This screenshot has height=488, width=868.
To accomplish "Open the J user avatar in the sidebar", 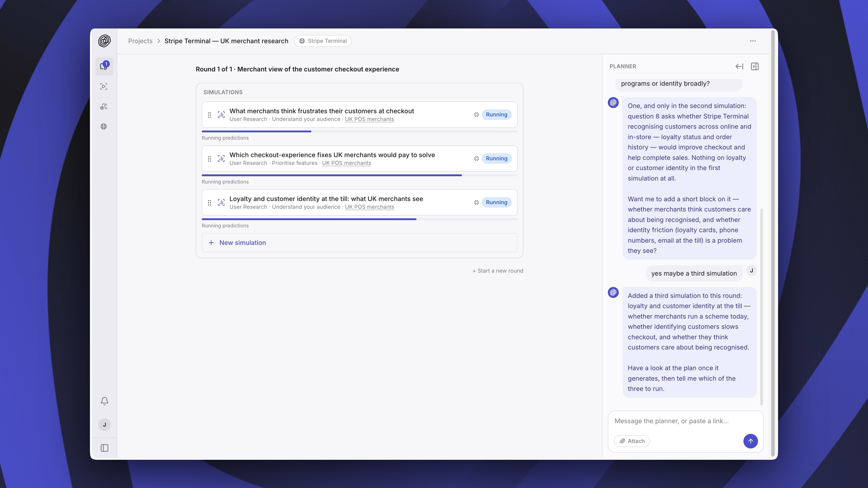I will point(104,425).
